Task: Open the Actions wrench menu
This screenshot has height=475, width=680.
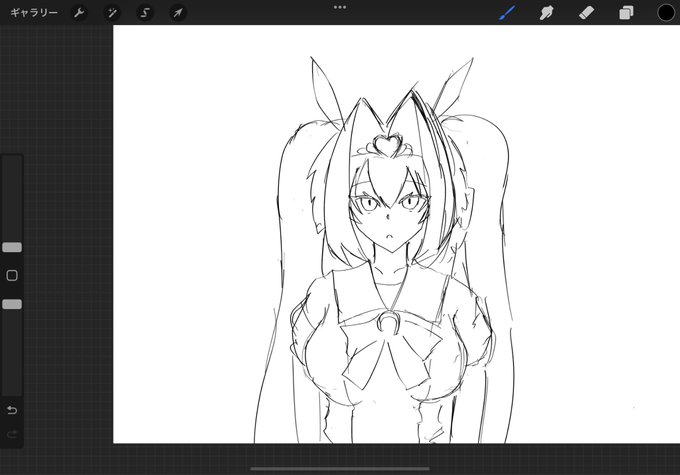Action: pyautogui.click(x=79, y=13)
